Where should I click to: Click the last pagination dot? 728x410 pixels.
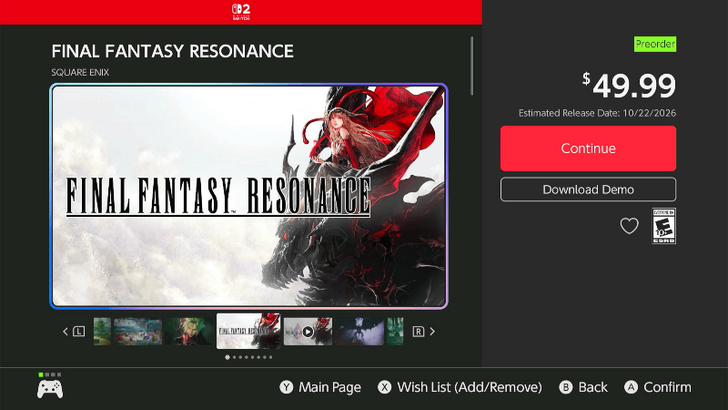(x=271, y=357)
